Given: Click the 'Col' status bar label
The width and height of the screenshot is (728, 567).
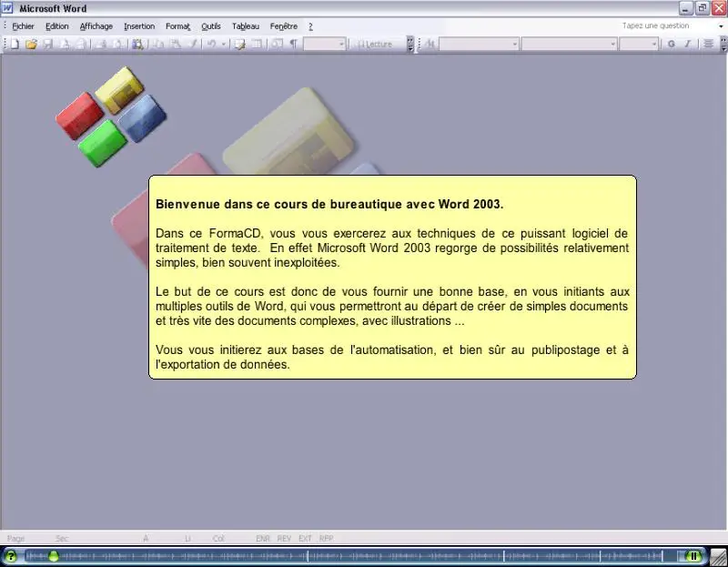Looking at the screenshot, I should (218, 539).
